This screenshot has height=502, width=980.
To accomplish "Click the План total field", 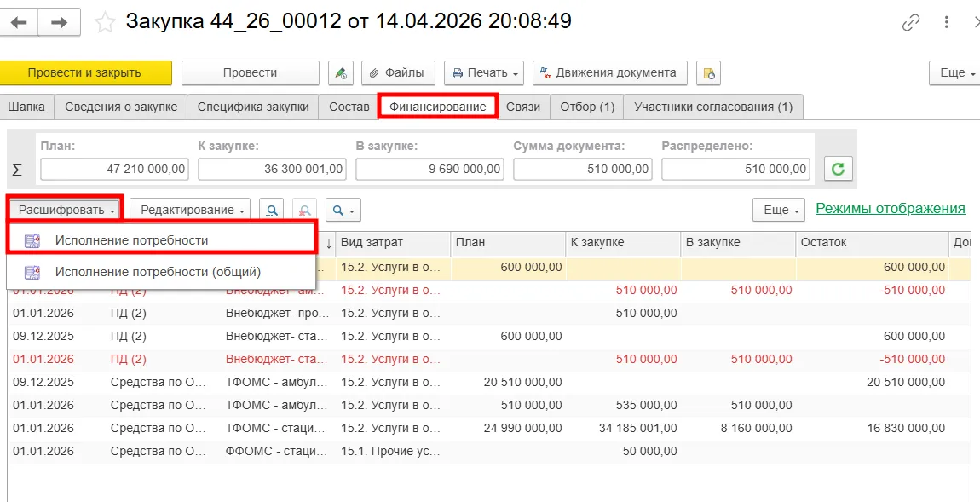I will (x=114, y=169).
